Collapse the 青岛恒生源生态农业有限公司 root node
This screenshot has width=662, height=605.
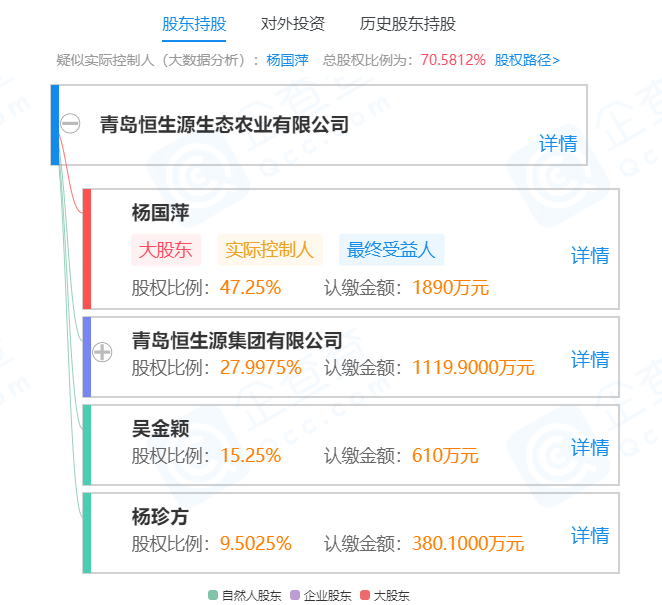[x=70, y=125]
